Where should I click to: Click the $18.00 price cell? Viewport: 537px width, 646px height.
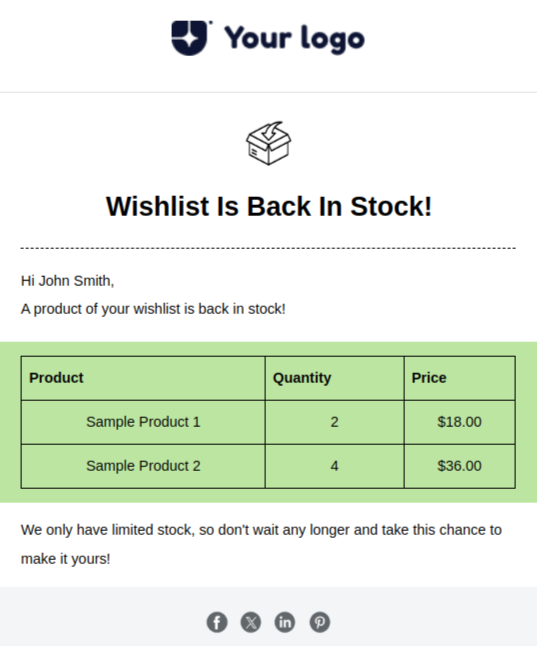click(460, 422)
